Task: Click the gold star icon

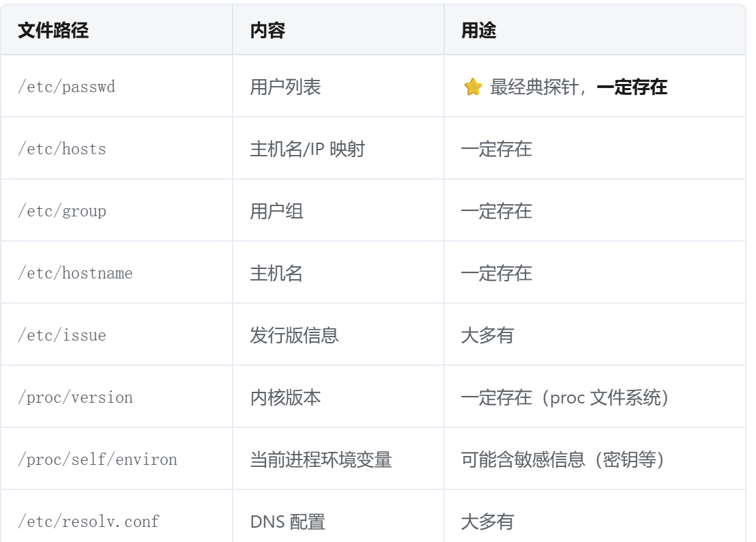Action: pos(473,87)
